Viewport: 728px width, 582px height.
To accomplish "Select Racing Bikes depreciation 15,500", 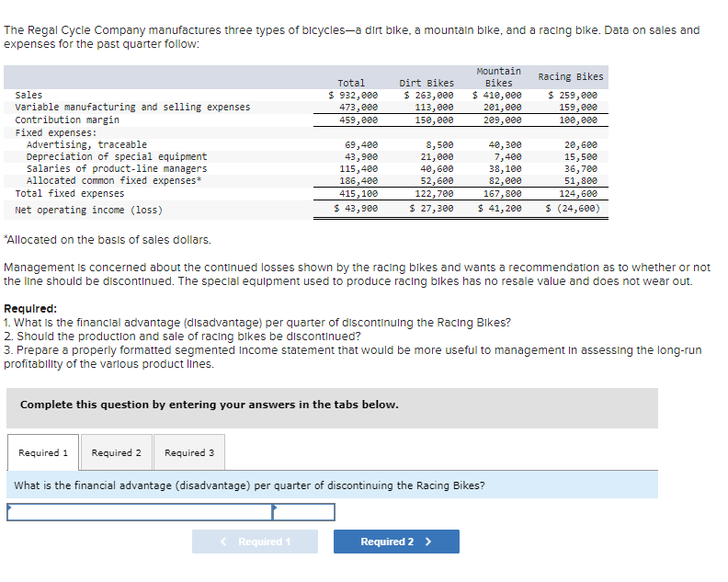I will 581,157.
